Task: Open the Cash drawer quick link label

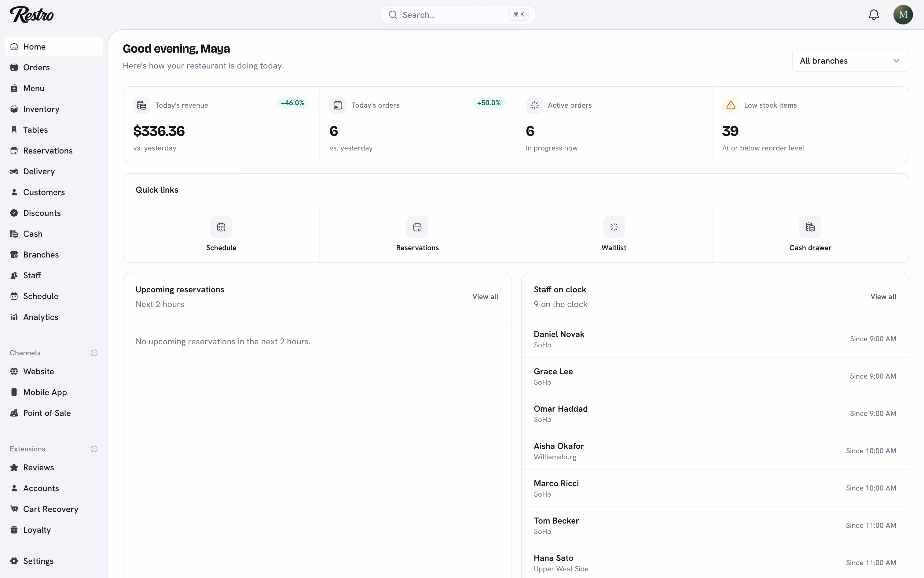Action: tap(810, 248)
